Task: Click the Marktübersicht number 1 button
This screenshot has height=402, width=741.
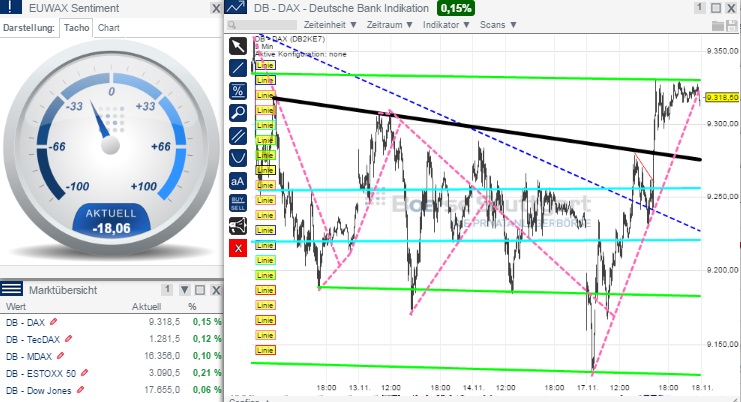Action: [x=167, y=289]
